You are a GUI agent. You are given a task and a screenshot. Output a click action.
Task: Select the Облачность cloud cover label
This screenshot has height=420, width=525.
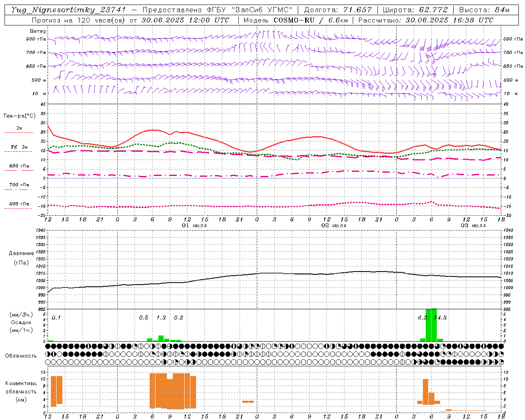pos(21,356)
